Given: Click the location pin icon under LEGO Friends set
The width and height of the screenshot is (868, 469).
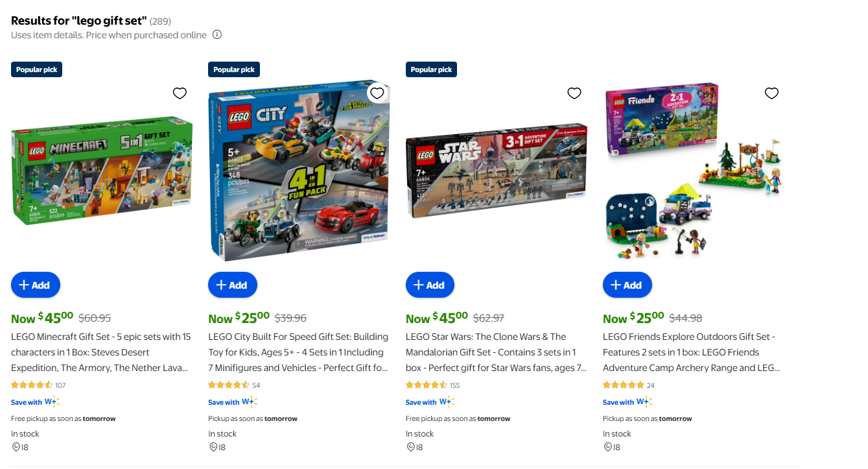Looking at the screenshot, I should (x=607, y=447).
